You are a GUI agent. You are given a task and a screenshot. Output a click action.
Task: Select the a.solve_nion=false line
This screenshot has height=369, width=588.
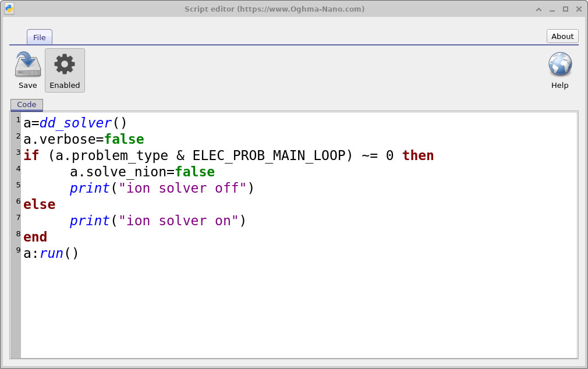[x=142, y=172]
